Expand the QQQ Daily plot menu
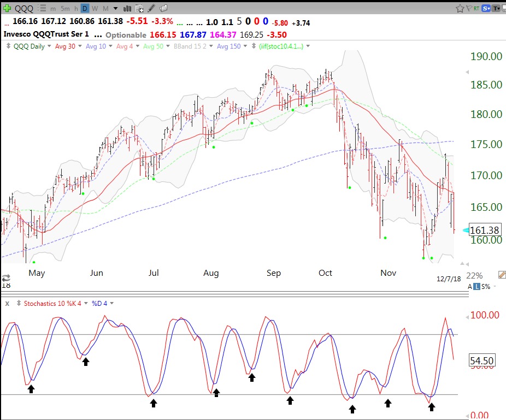 point(49,46)
